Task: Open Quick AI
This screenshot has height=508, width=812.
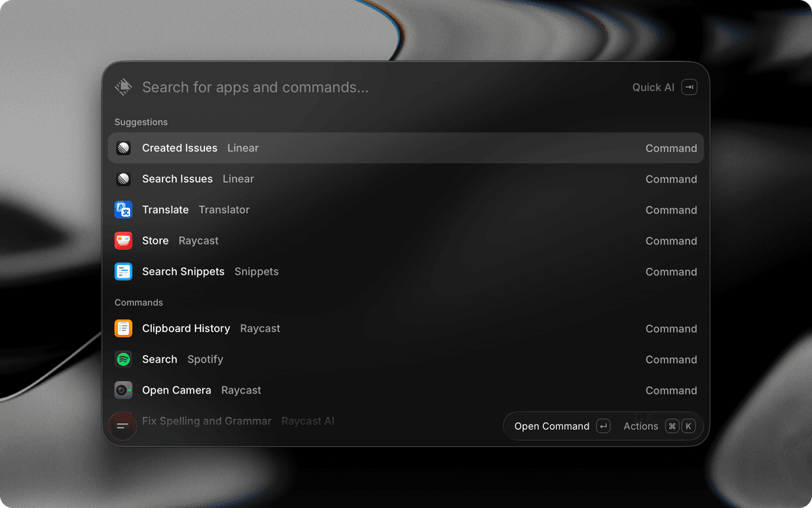Action: coord(653,87)
